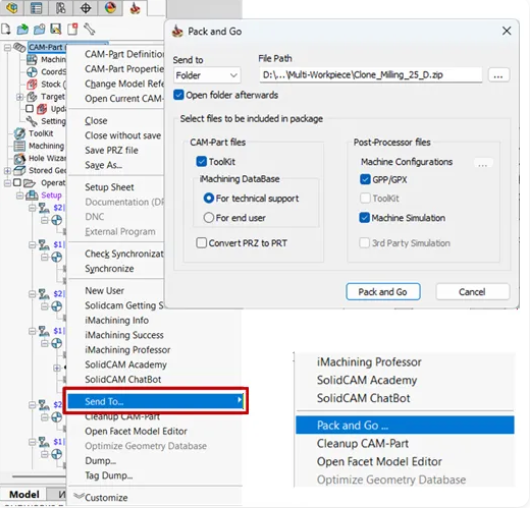Collapse the CAM-Part tree node
This screenshot has width=530, height=508.
click(7, 48)
